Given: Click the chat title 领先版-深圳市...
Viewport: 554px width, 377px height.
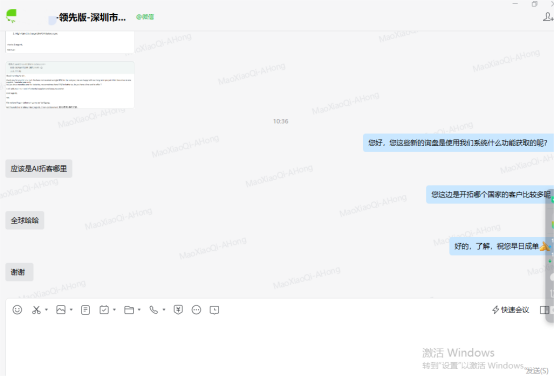Looking at the screenshot, I should (92, 17).
